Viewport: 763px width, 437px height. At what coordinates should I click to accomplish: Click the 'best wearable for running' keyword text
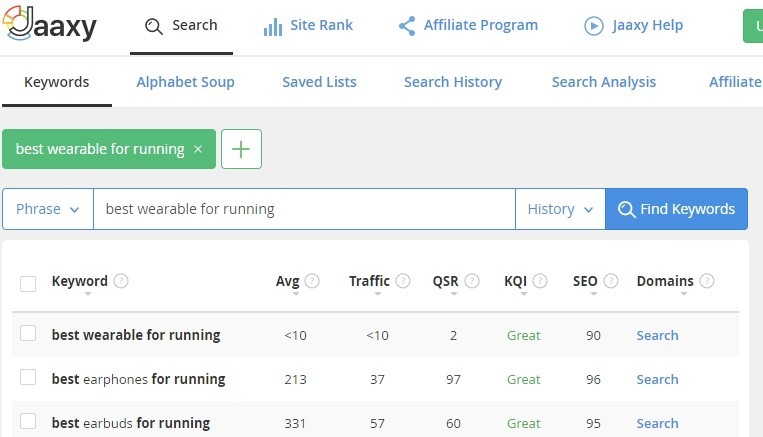136,335
